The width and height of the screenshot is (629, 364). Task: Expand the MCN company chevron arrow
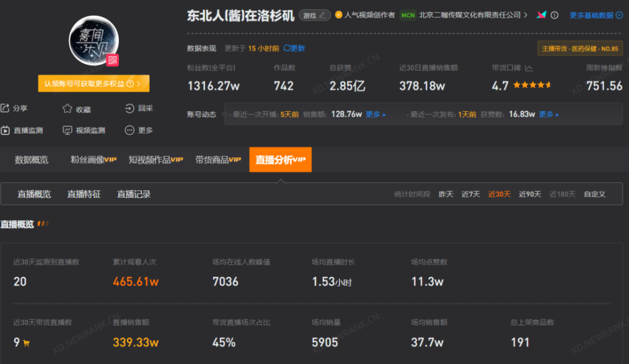point(525,15)
